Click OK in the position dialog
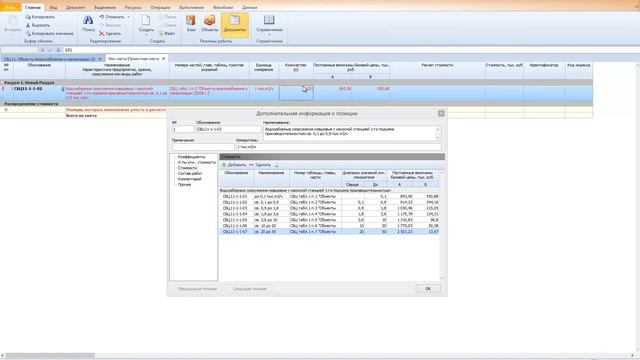 pyautogui.click(x=428, y=289)
